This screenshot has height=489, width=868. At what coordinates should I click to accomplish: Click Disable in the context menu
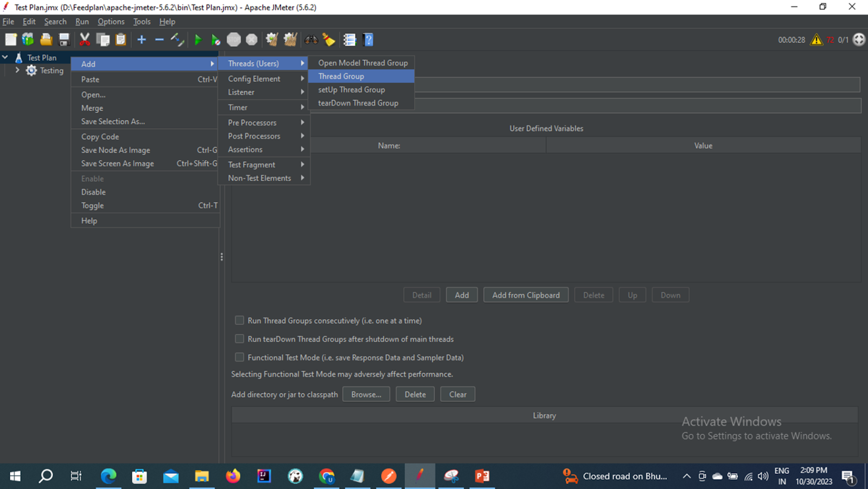coord(145,192)
